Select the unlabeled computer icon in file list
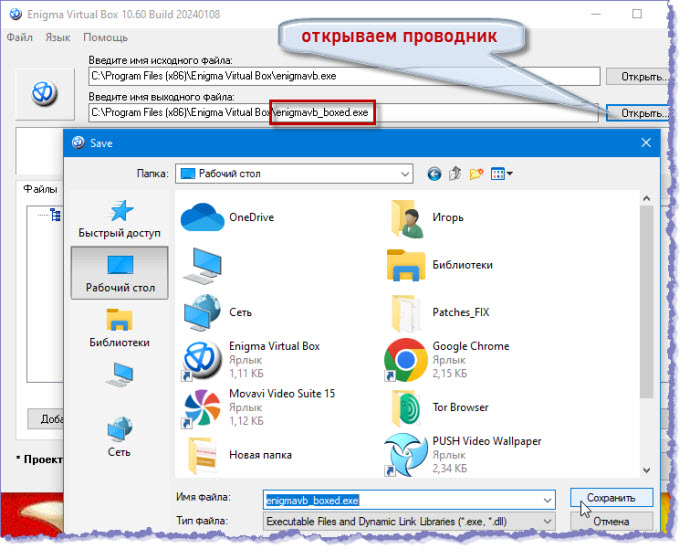Image resolution: width=690 pixels, height=554 pixels. (202, 265)
